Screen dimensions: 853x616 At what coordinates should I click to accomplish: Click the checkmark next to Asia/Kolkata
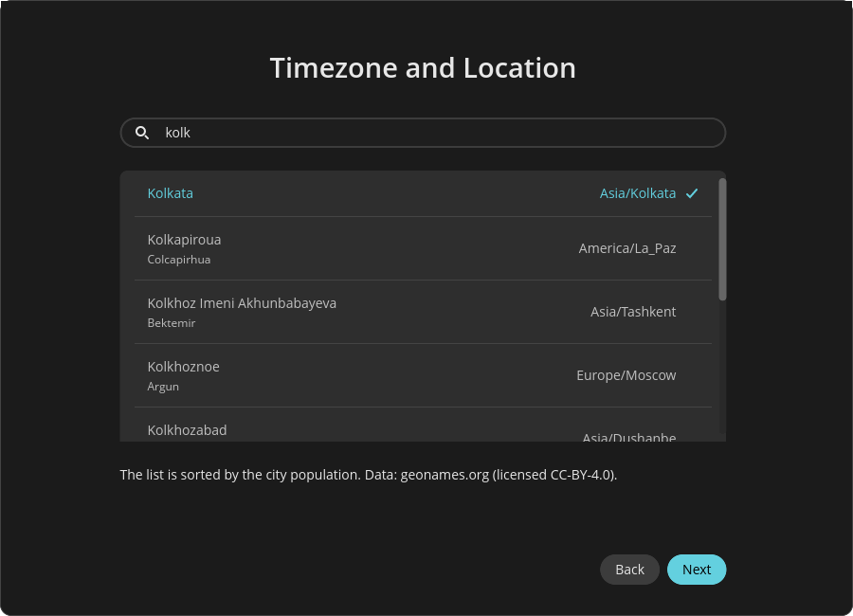(x=692, y=193)
